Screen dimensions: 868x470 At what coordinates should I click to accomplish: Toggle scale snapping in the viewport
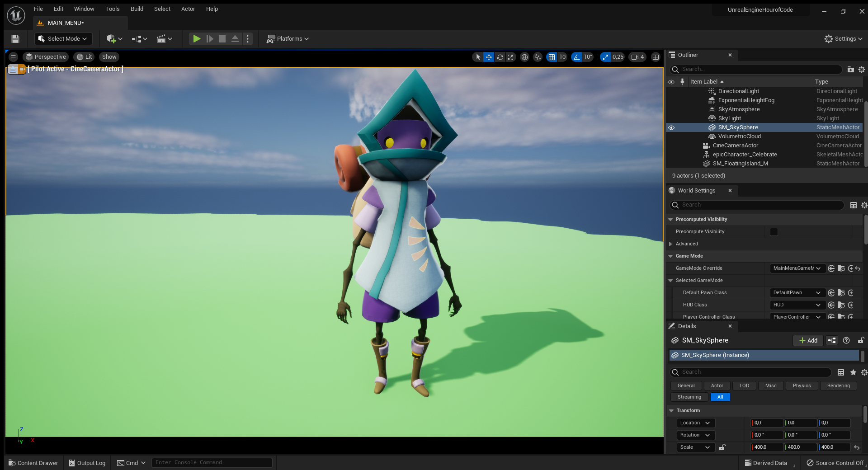pos(605,57)
